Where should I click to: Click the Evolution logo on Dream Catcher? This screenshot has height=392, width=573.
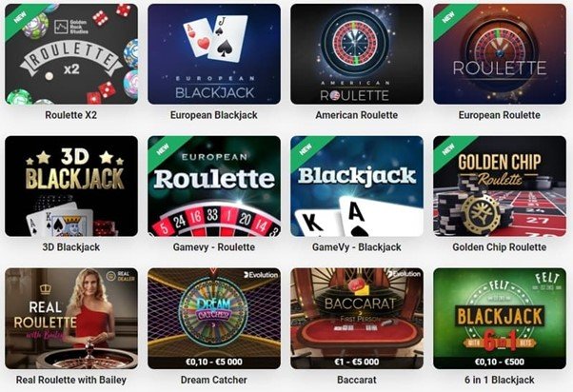click(261, 275)
